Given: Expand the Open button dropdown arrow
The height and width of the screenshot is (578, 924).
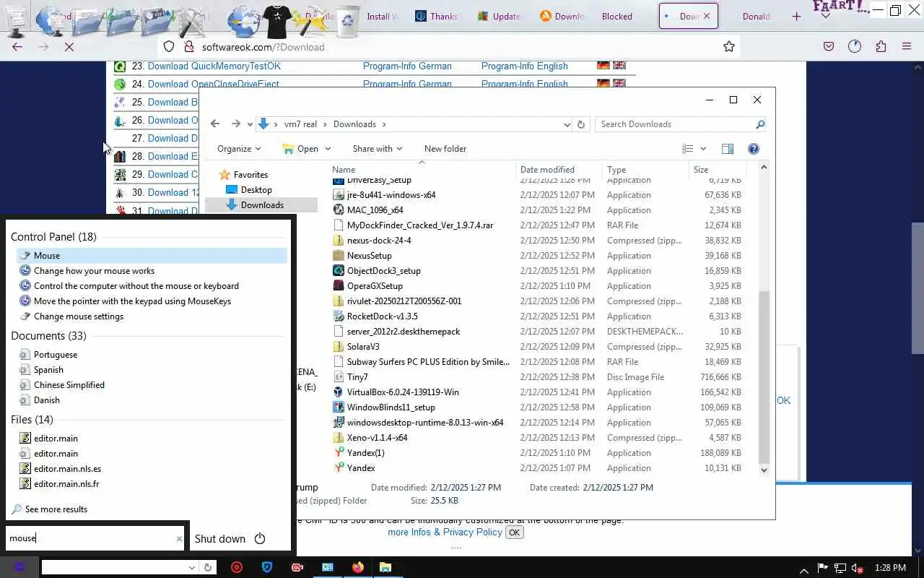Looking at the screenshot, I should click(328, 149).
